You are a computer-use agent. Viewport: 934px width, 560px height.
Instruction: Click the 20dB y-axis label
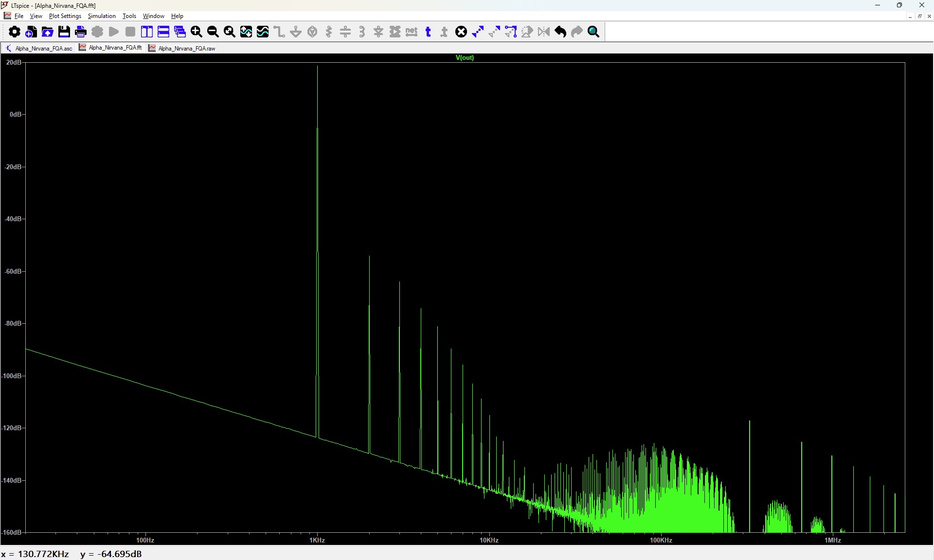(14, 62)
